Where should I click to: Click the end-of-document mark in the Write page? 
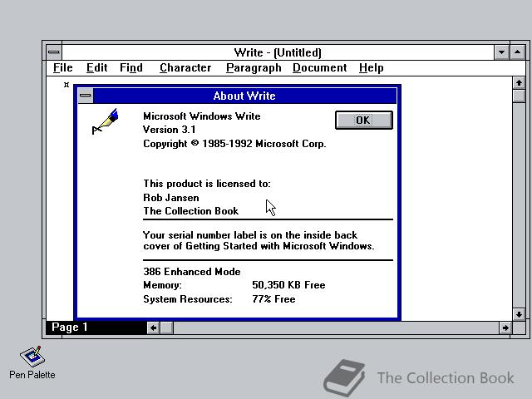[x=66, y=85]
